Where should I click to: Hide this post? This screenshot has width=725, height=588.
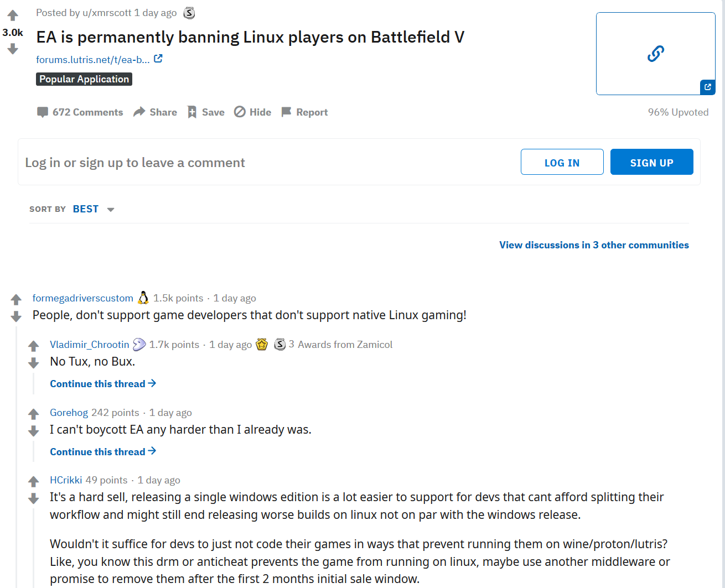(x=253, y=112)
